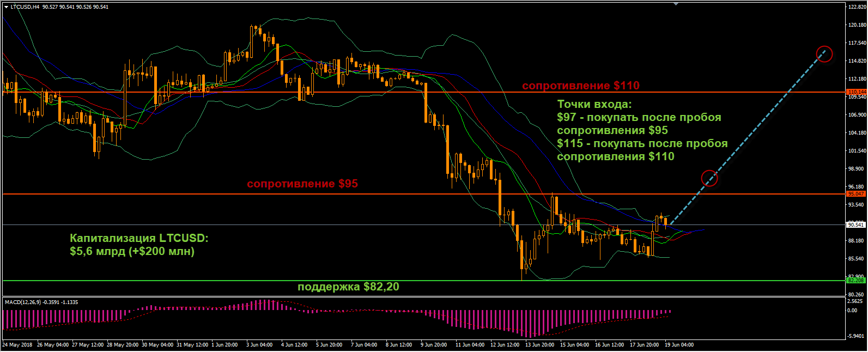Image resolution: width=868 pixels, height=352 pixels.
Task: Select the 'сопротивление $95' label
Action: pyautogui.click(x=302, y=184)
